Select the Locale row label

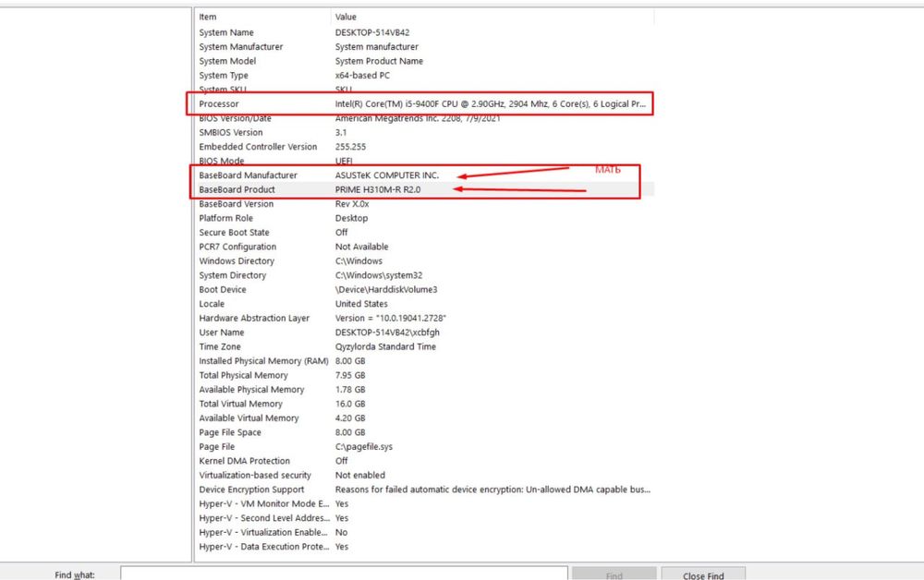coord(212,304)
